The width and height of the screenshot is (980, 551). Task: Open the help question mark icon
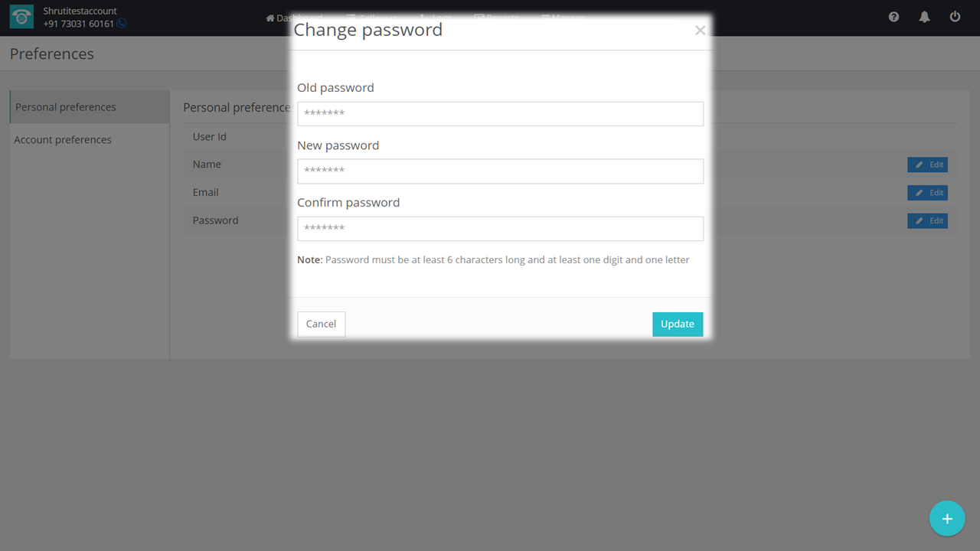893,17
